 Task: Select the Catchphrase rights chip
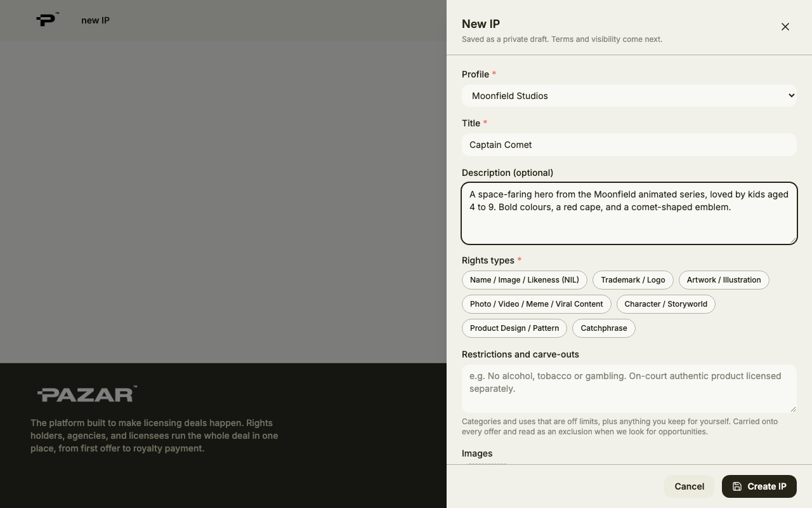pyautogui.click(x=604, y=328)
